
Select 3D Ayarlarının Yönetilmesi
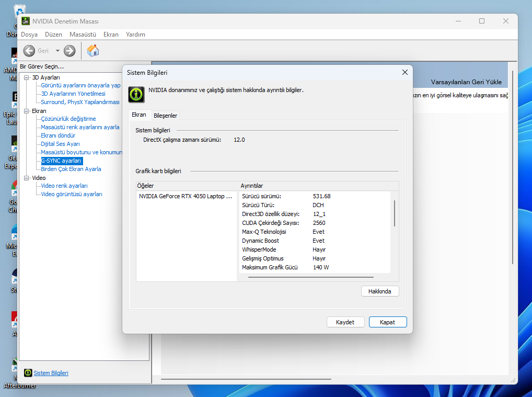pos(73,94)
